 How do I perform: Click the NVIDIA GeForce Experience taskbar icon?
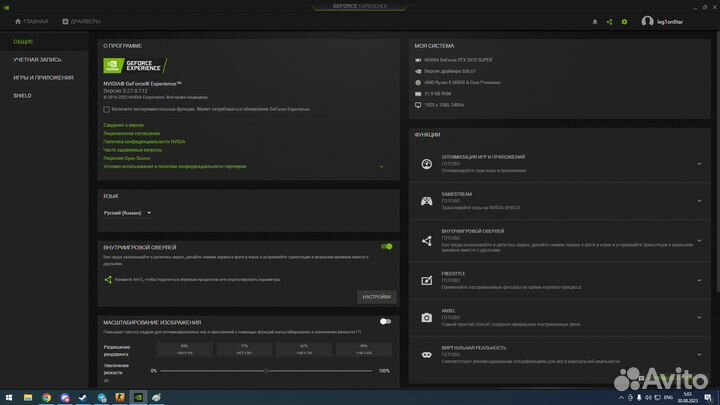point(138,397)
